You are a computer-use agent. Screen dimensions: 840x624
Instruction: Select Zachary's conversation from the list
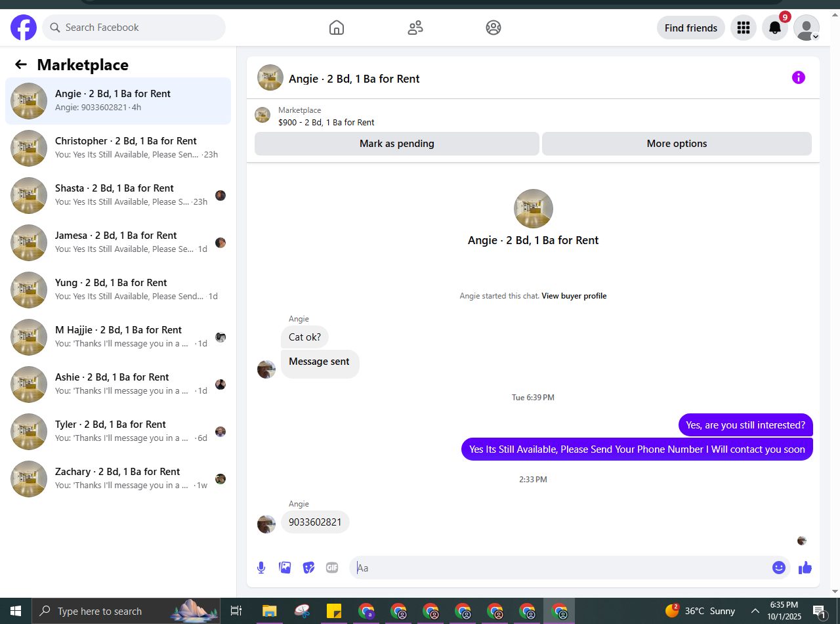(118, 479)
